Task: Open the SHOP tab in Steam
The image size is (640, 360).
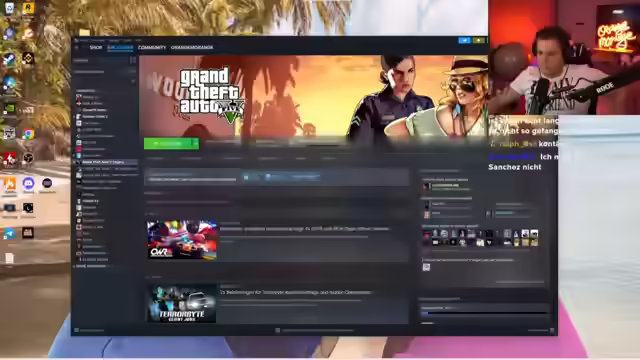Action: (96, 48)
